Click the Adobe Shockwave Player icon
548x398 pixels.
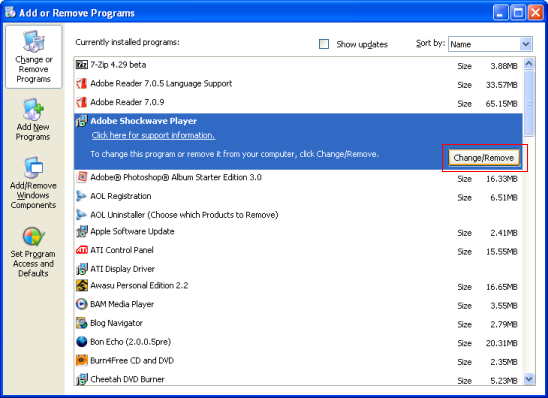tap(81, 121)
